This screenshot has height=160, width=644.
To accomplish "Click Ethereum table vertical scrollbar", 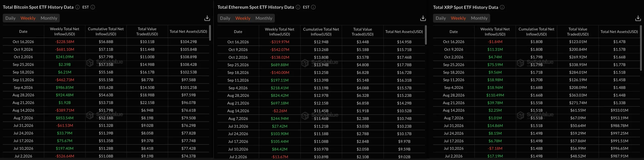I will click(426, 35).
